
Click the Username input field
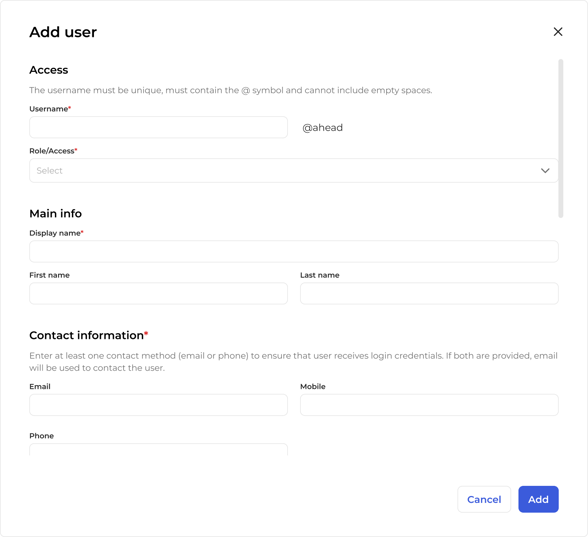click(158, 128)
